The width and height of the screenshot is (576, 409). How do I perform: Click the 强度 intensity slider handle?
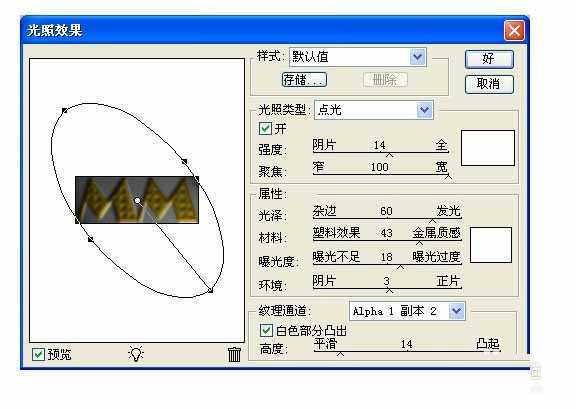tap(389, 155)
